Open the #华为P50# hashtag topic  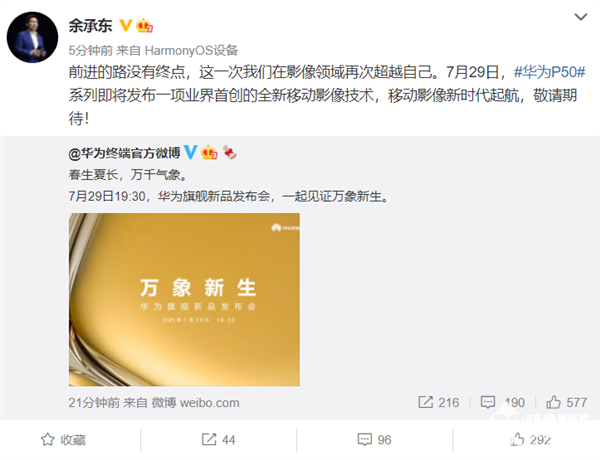pos(549,72)
